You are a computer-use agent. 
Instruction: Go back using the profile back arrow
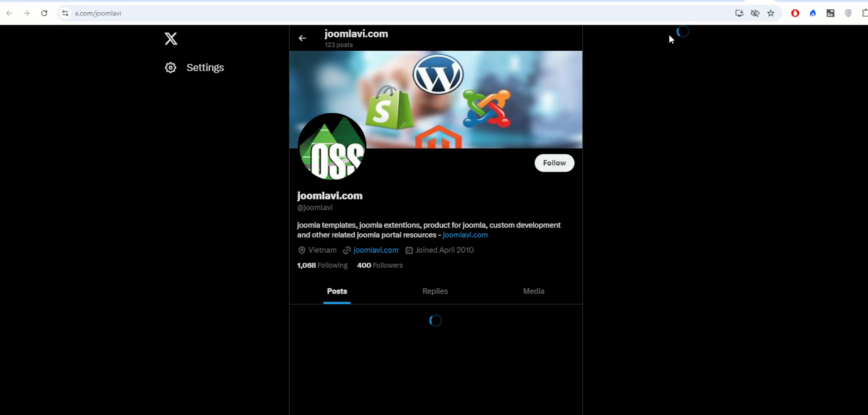(x=302, y=39)
